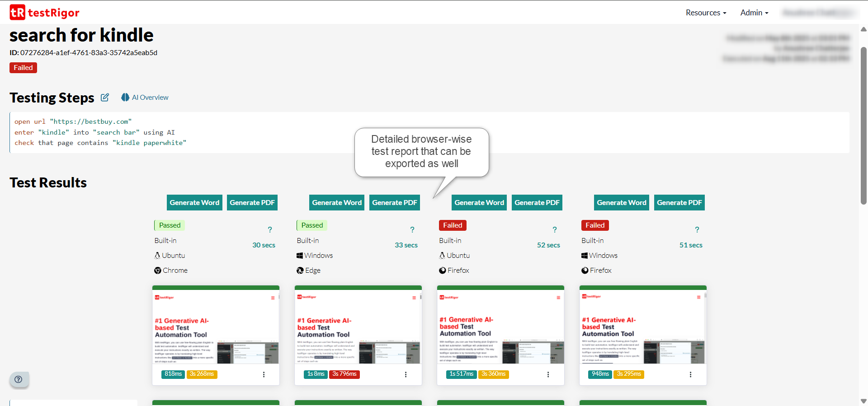Open the AI Overview brain icon

click(125, 98)
